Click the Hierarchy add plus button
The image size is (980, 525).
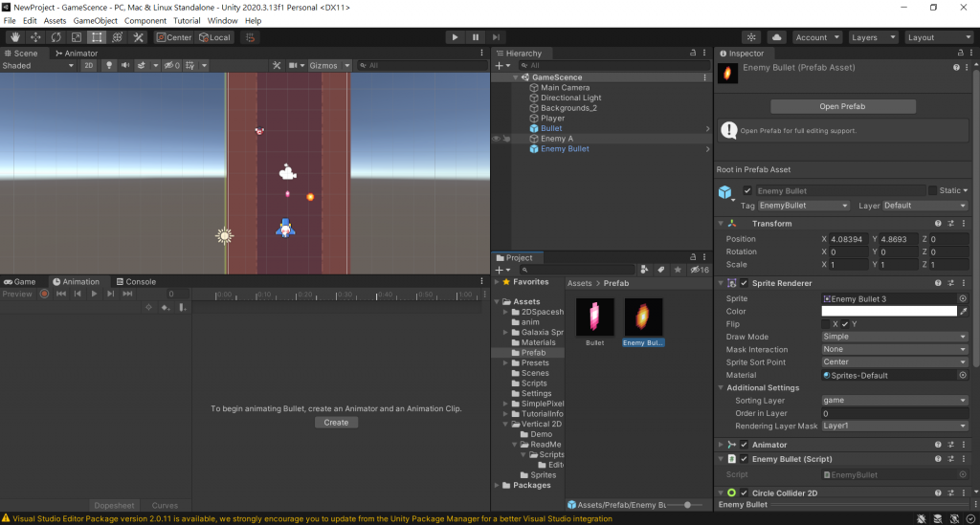click(x=501, y=66)
